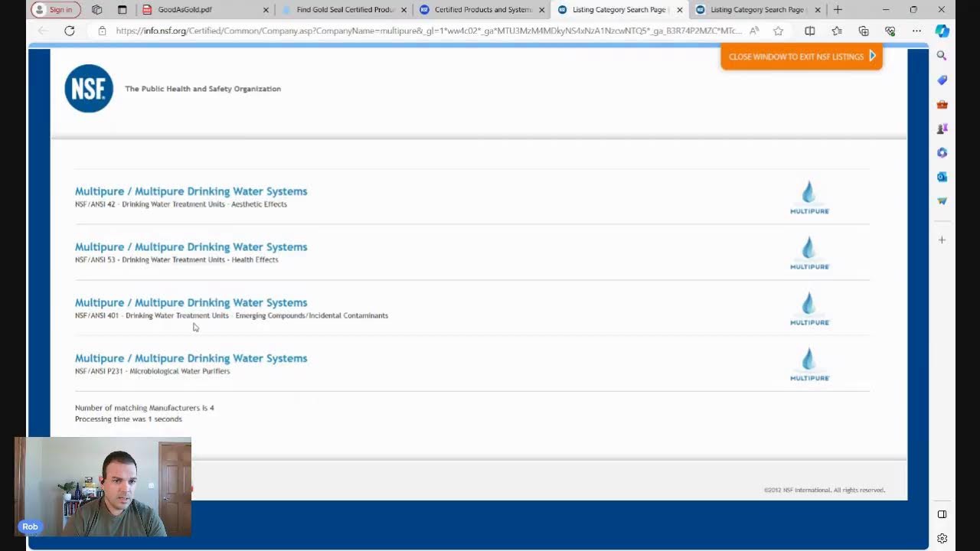Open the Favorites list icon

(x=837, y=31)
